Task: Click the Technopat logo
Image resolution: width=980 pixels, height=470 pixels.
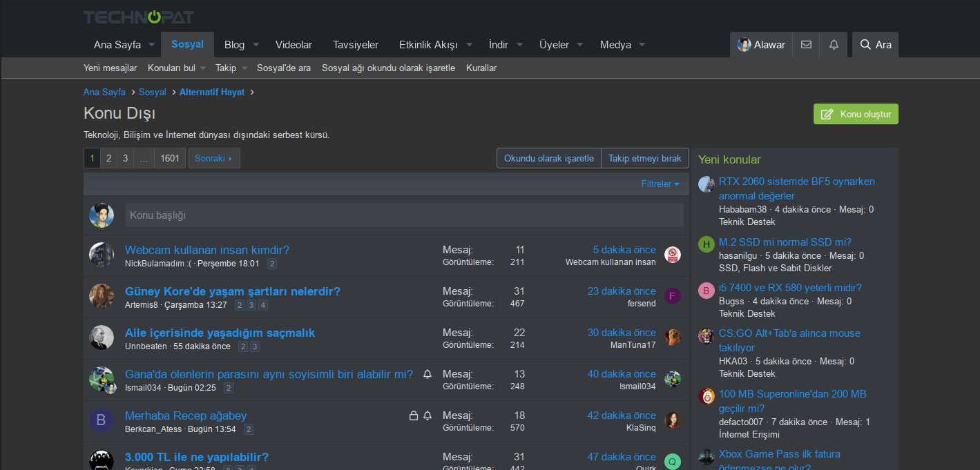Action: (138, 17)
